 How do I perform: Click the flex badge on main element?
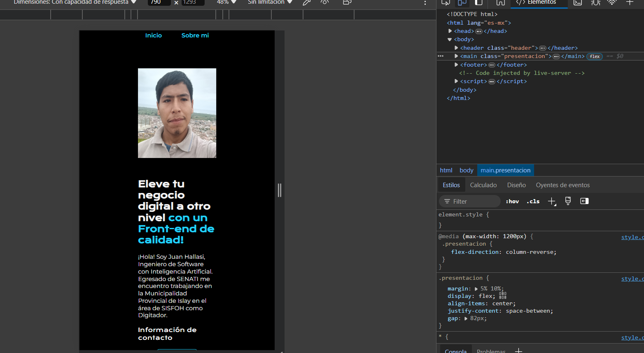pos(595,56)
